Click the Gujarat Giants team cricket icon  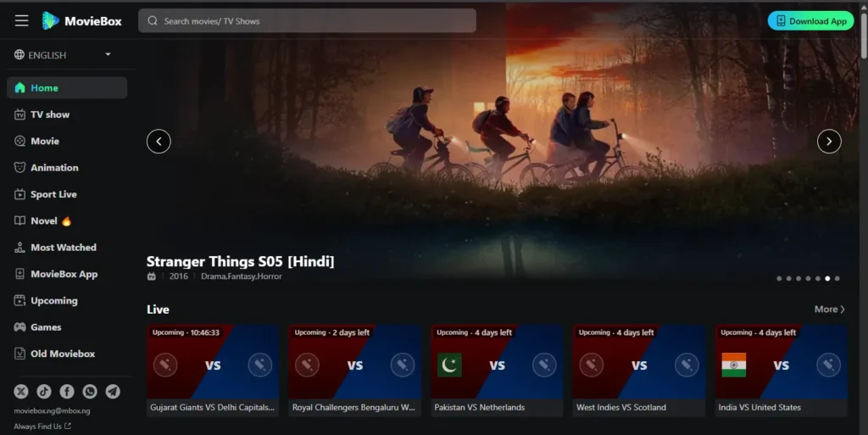tap(165, 365)
